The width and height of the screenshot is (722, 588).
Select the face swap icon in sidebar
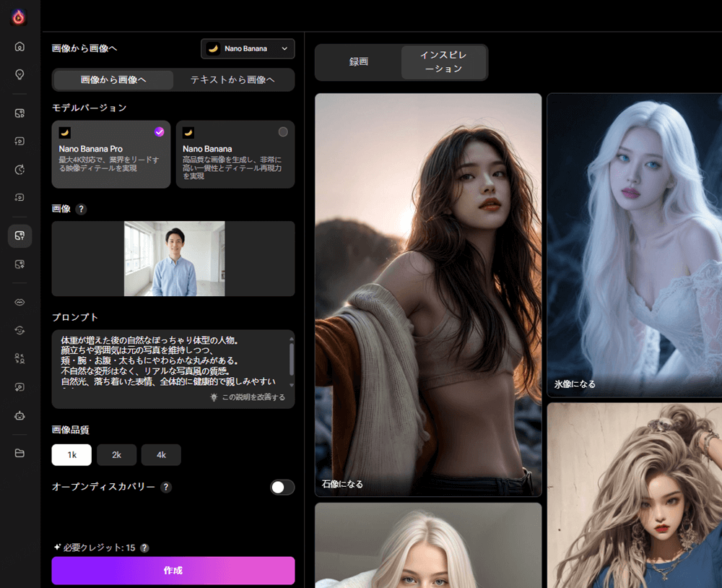click(19, 331)
